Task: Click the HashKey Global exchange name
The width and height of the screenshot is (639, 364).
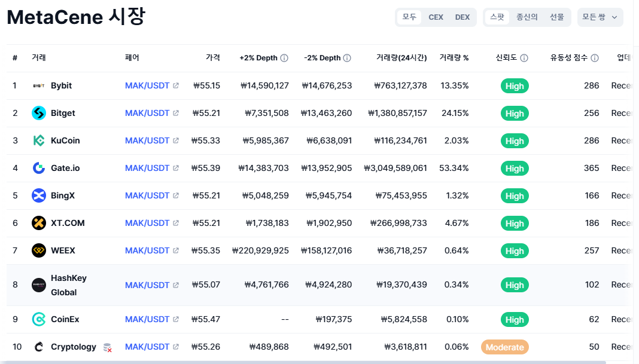Action: (x=68, y=285)
